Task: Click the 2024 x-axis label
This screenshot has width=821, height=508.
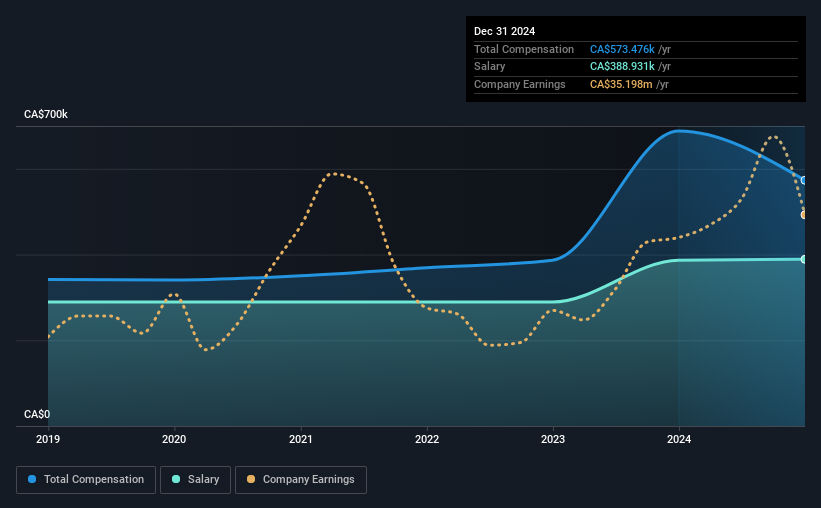Action: (679, 439)
